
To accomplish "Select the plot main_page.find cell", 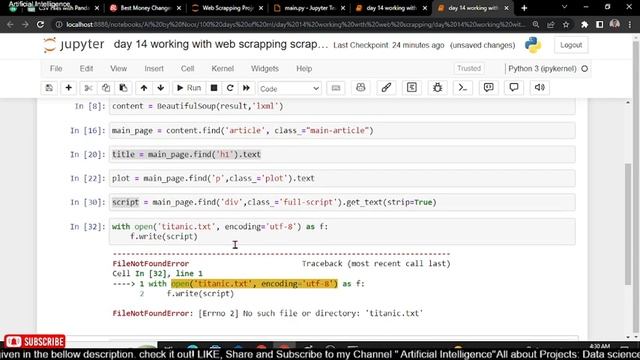I will [x=342, y=178].
